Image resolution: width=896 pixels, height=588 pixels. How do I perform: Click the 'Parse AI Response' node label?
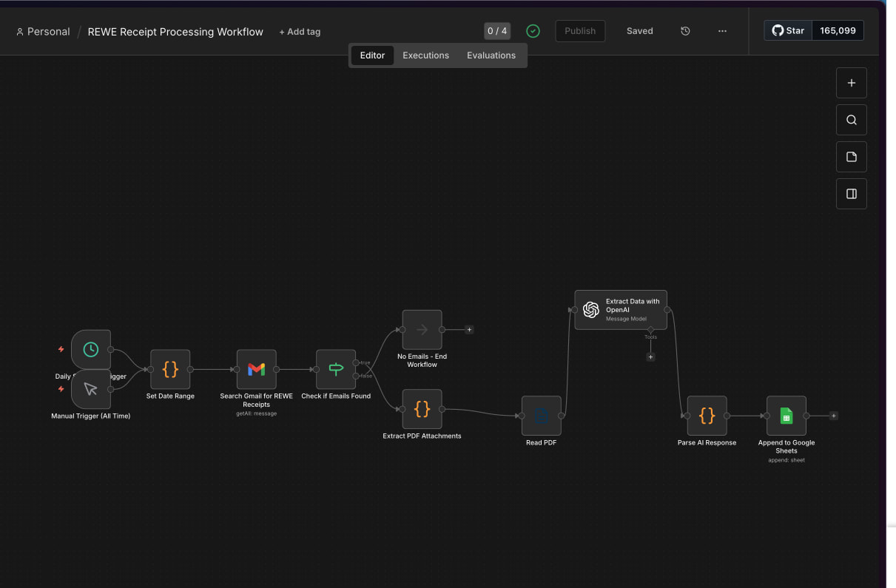(707, 443)
